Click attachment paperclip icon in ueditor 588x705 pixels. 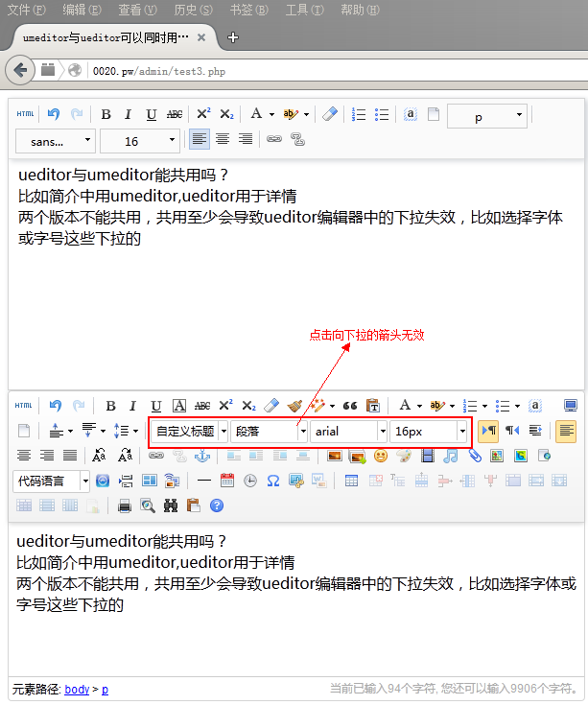[x=475, y=456]
